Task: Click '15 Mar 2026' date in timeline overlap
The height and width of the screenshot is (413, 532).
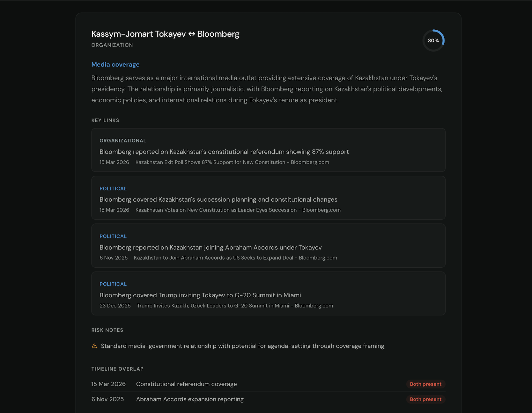Action: coord(108,384)
